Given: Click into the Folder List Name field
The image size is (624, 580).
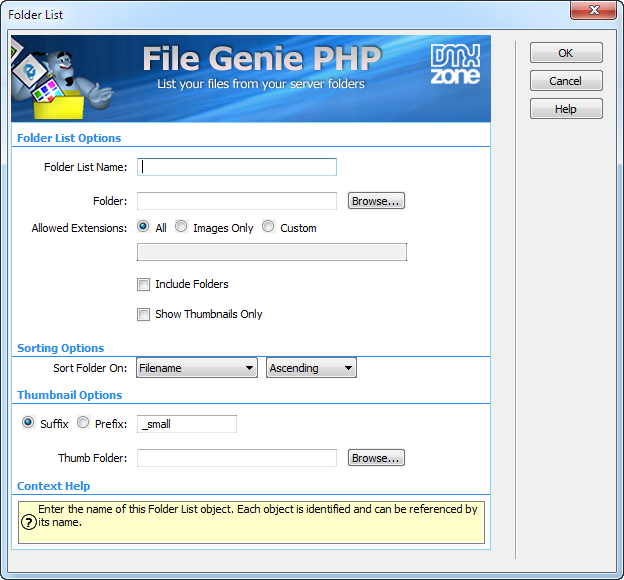Looking at the screenshot, I should point(237,167).
